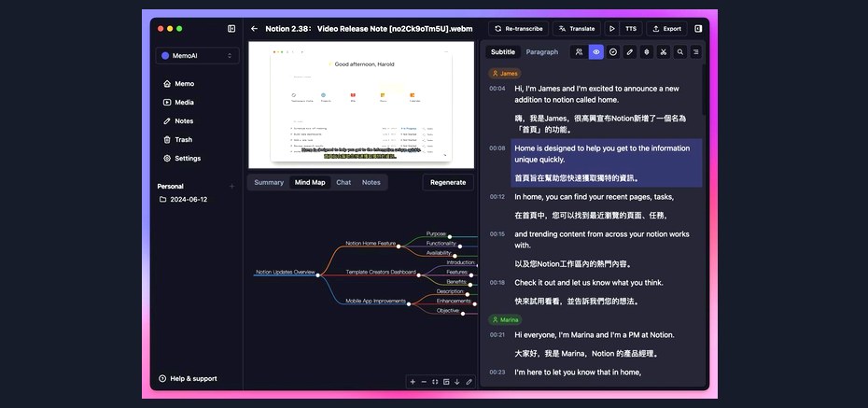This screenshot has height=408, width=868.
Task: Jump to the 00:08 timestamp
Action: (497, 148)
